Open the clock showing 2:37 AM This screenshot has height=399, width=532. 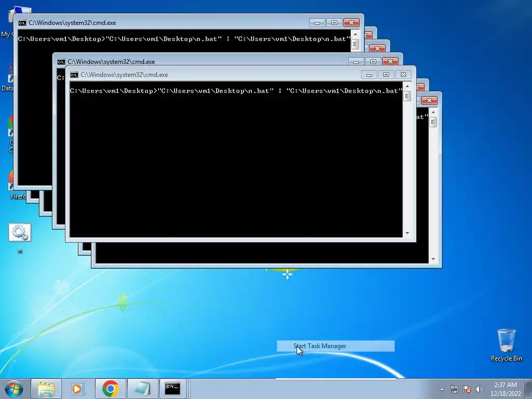pos(506,385)
